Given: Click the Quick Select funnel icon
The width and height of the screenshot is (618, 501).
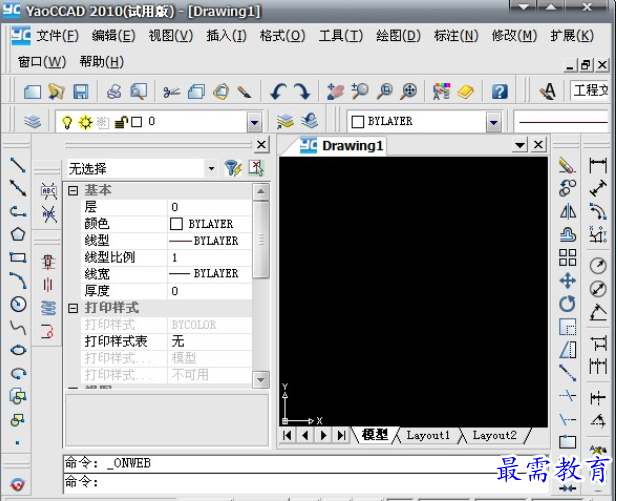Looking at the screenshot, I should point(233,168).
